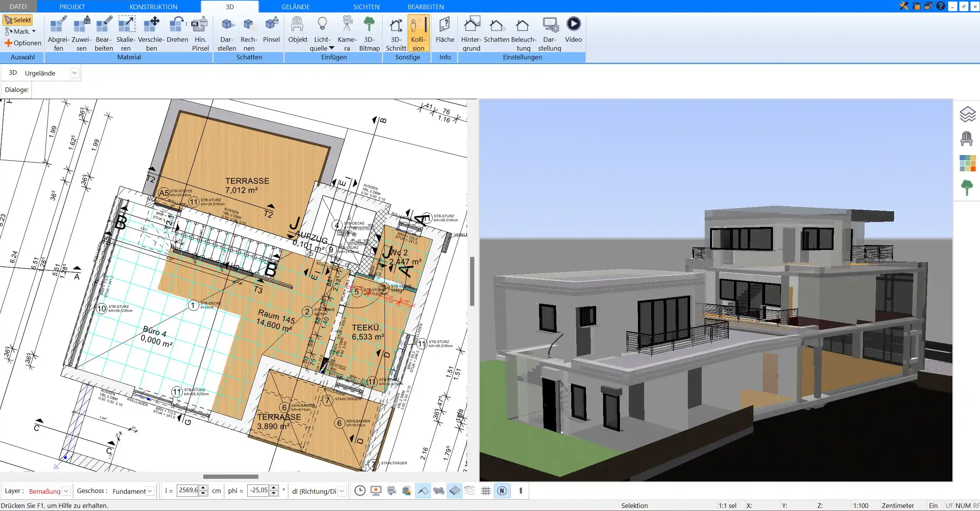Toggle the timber beams display button
980x511 pixels.
click(439, 491)
